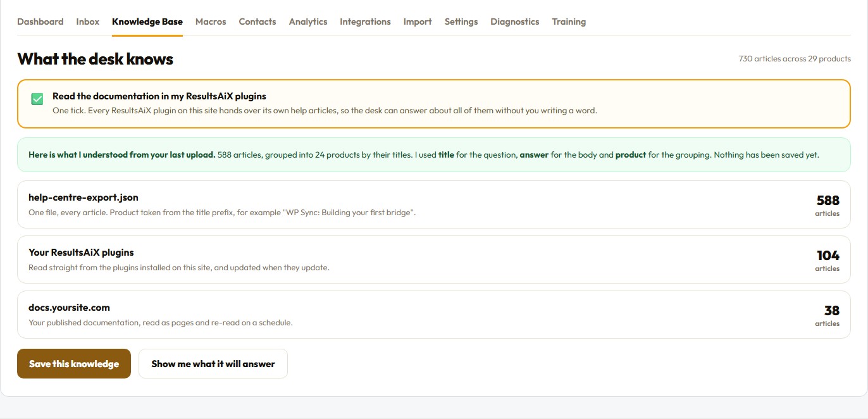Click the Your published documentation description
Image resolution: width=868 pixels, height=419 pixels.
click(161, 323)
